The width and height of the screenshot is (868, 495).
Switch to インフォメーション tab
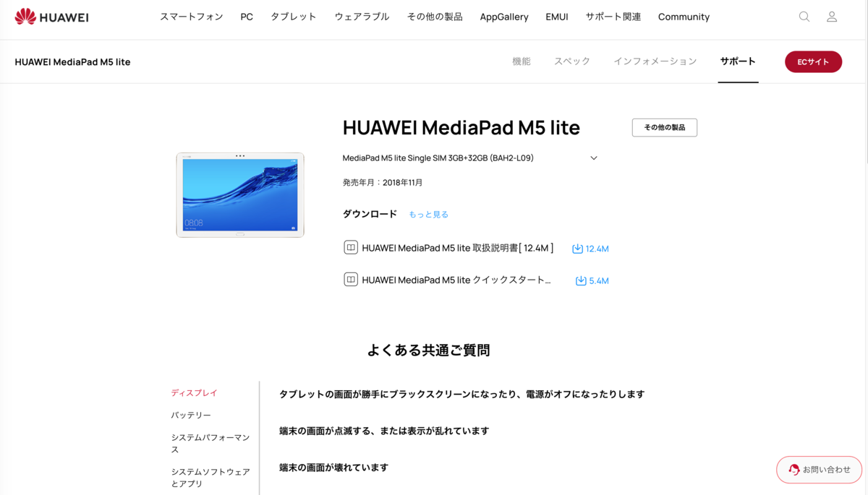655,61
